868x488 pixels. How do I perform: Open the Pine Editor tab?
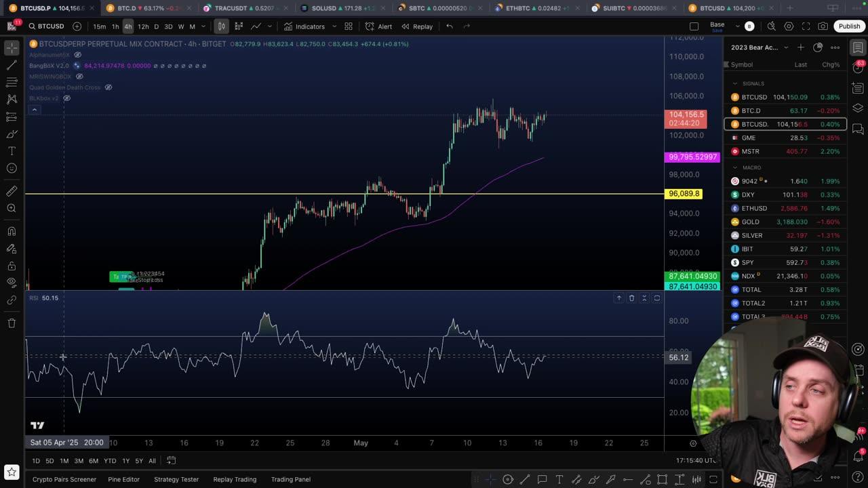[123, 479]
